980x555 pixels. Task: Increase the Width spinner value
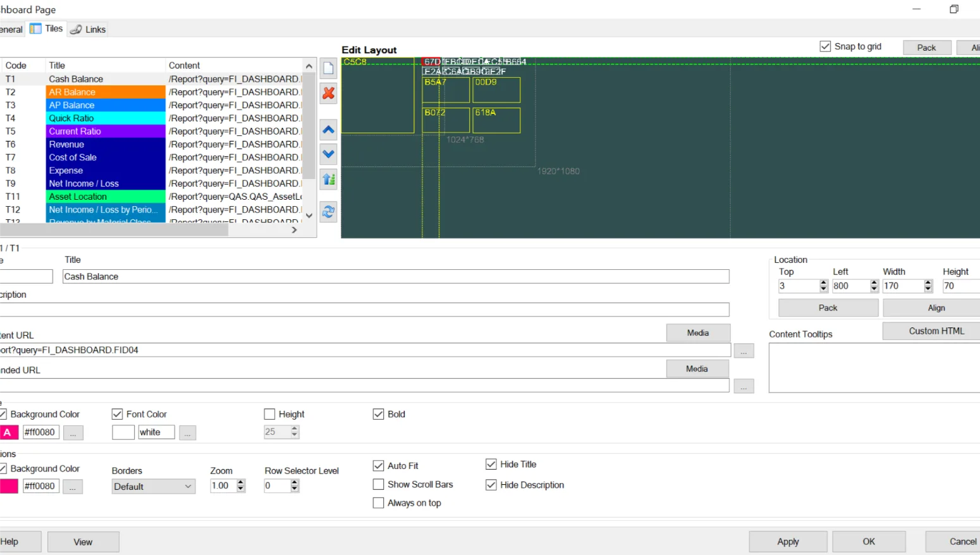[928, 283]
